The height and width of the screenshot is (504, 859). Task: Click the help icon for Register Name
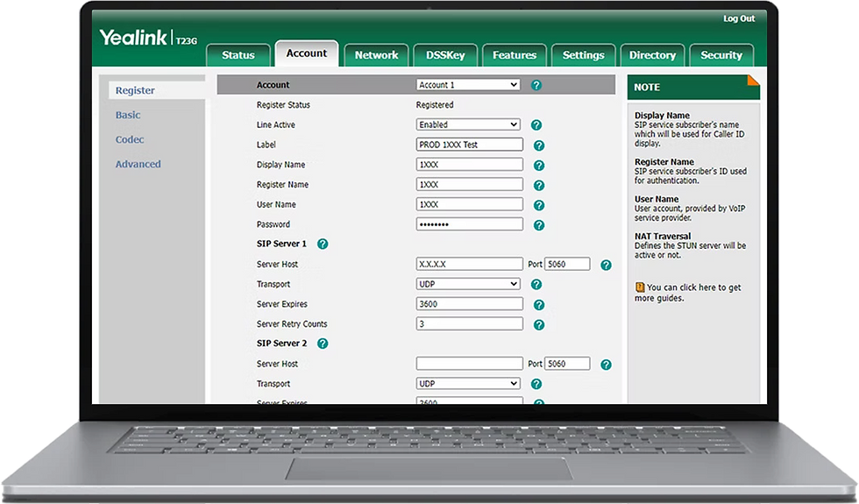539,185
